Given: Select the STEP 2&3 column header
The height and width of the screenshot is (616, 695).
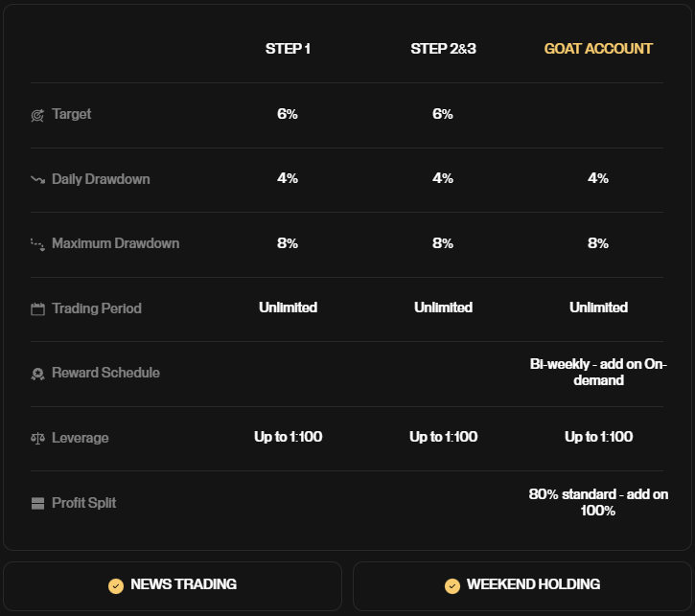Looking at the screenshot, I should coord(443,49).
